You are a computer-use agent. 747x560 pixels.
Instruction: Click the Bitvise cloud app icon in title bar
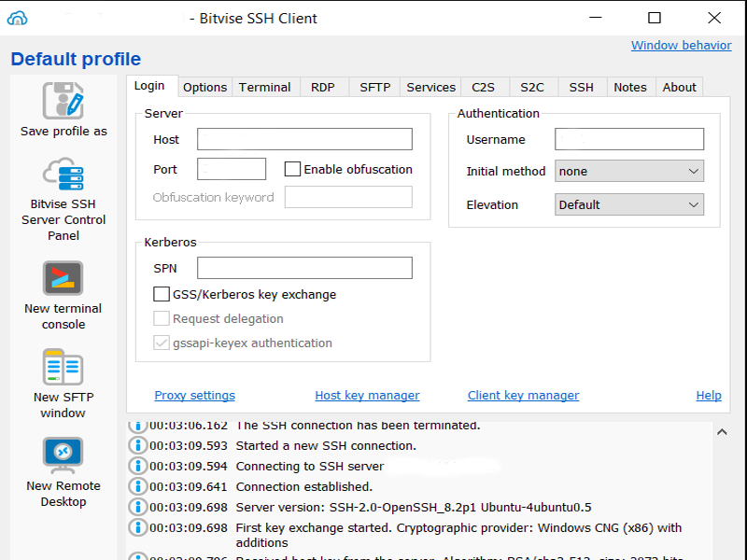click(17, 18)
